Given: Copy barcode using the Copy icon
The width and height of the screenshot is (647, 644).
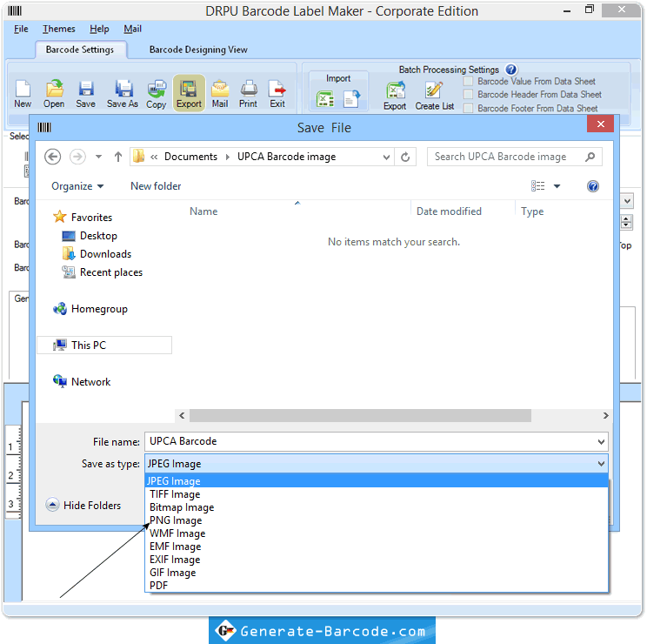Looking at the screenshot, I should pyautogui.click(x=157, y=94).
